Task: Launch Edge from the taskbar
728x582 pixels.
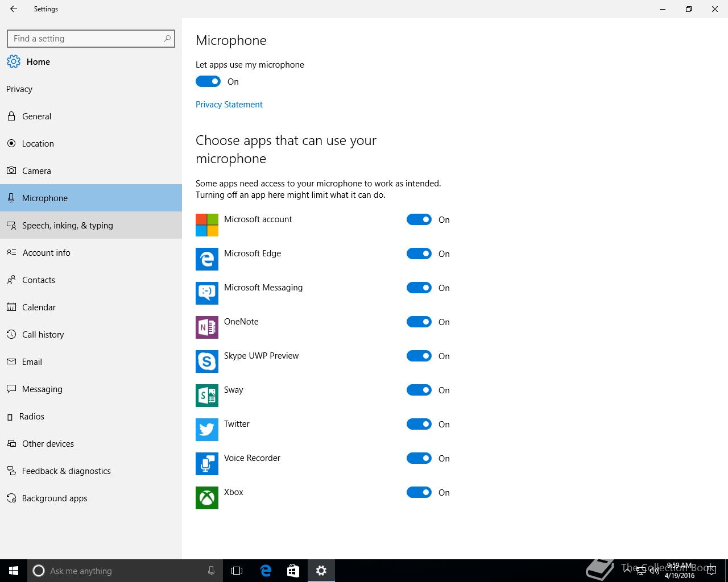Action: click(x=266, y=571)
